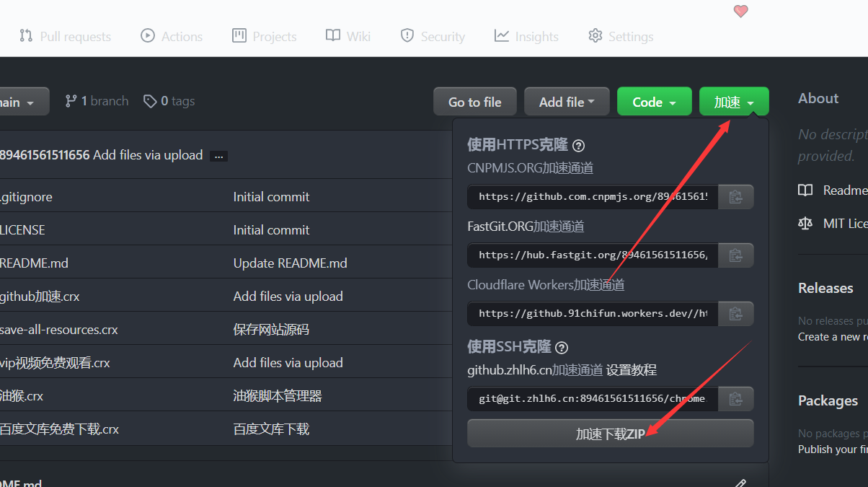Open the Wiki tab
This screenshot has height=487, width=868.
(x=348, y=36)
